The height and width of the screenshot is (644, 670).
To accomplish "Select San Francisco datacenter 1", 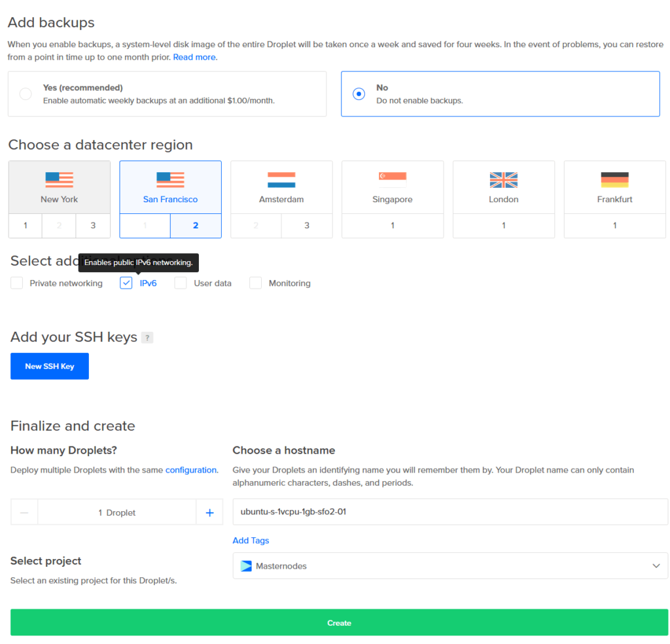I will pyautogui.click(x=145, y=225).
